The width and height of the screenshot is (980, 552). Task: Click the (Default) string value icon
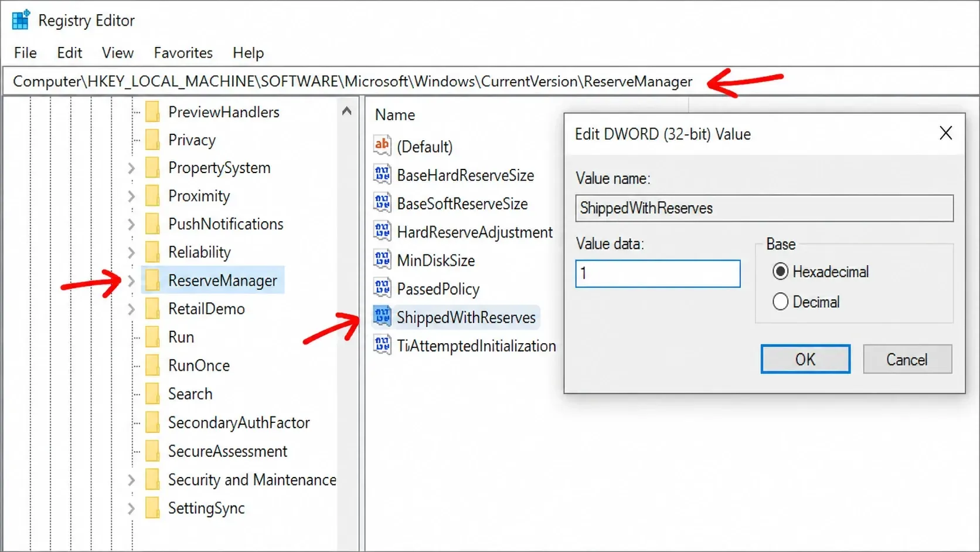pos(382,145)
